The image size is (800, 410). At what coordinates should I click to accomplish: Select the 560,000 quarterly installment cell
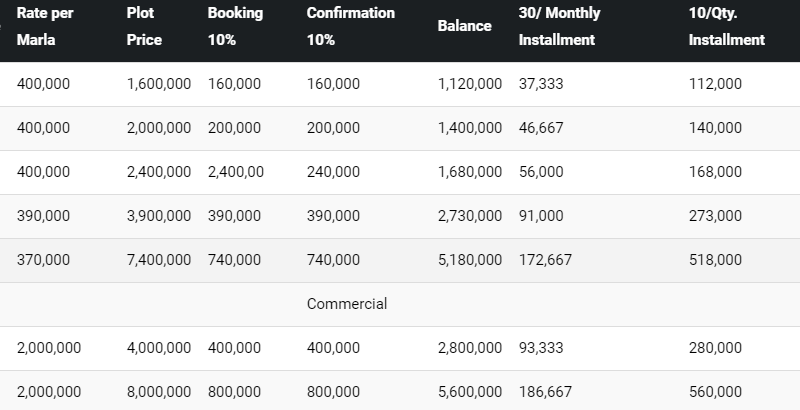click(715, 392)
